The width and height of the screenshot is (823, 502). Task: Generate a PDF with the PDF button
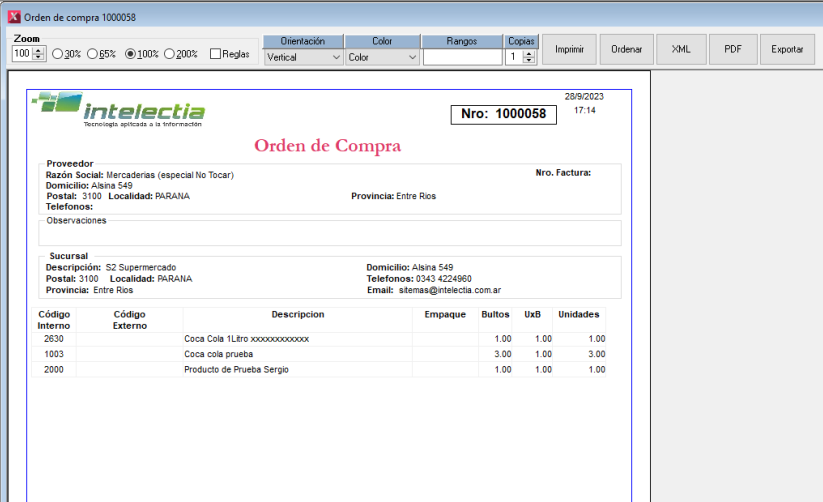click(x=733, y=49)
